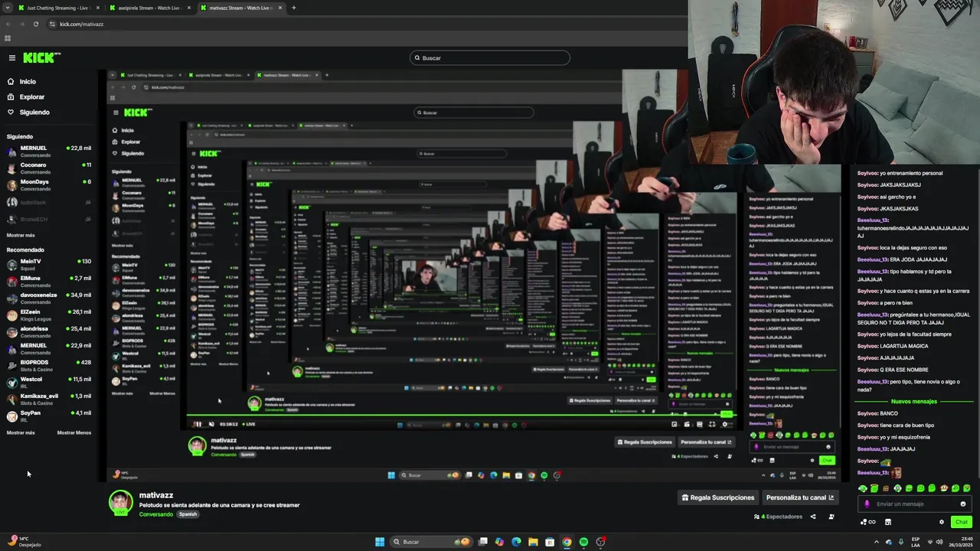Screen dimensions: 980x551
Task: Open Microsoft Store from taskbar
Action: click(x=550, y=542)
